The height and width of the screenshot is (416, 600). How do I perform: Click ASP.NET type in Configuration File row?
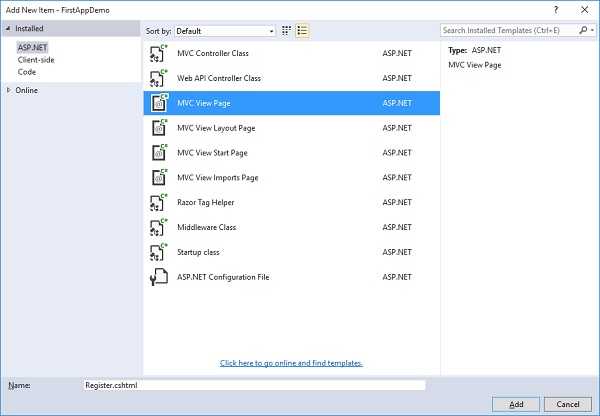(x=397, y=277)
